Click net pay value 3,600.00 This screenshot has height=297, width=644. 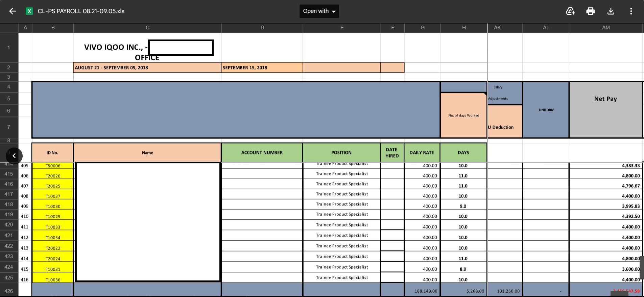(630, 269)
